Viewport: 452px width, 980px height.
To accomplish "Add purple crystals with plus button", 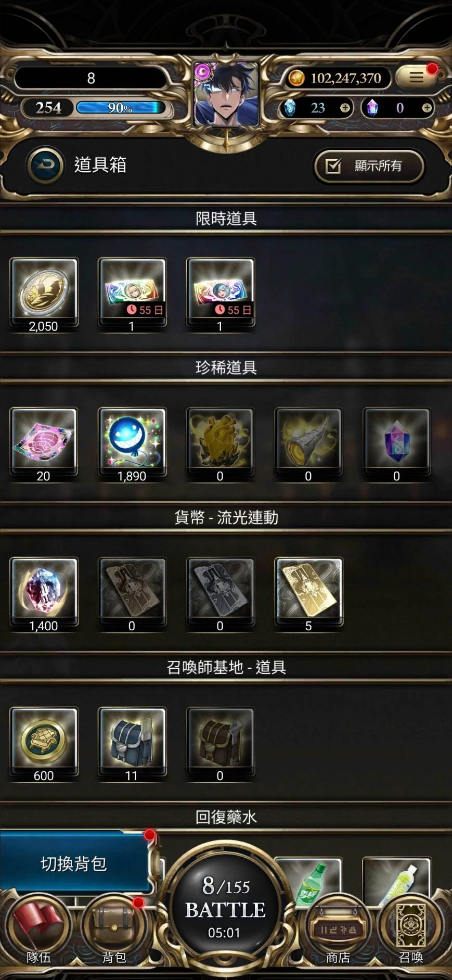I will [427, 108].
